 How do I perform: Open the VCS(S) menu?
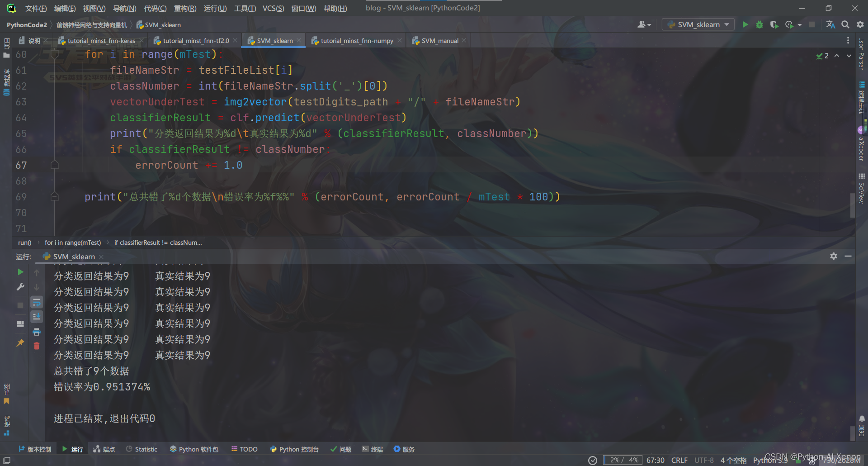(x=273, y=8)
